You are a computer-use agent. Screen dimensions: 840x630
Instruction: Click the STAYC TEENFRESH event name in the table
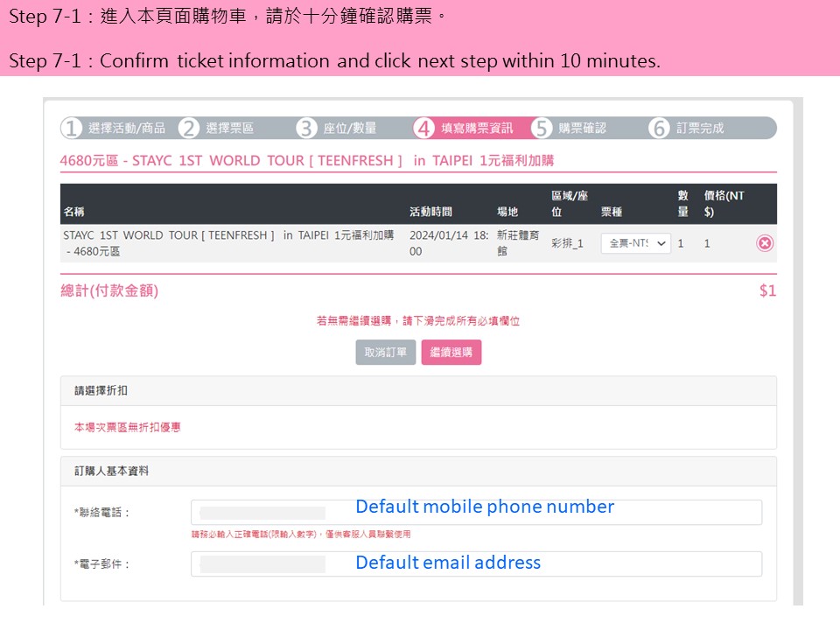pyautogui.click(x=228, y=242)
